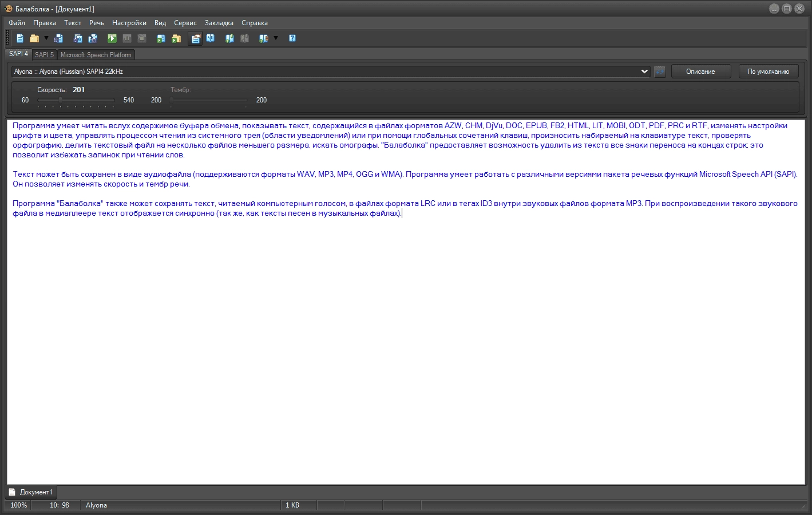The width and height of the screenshot is (812, 515).
Task: Click the small icon button beside voice dropdown
Action: 660,72
